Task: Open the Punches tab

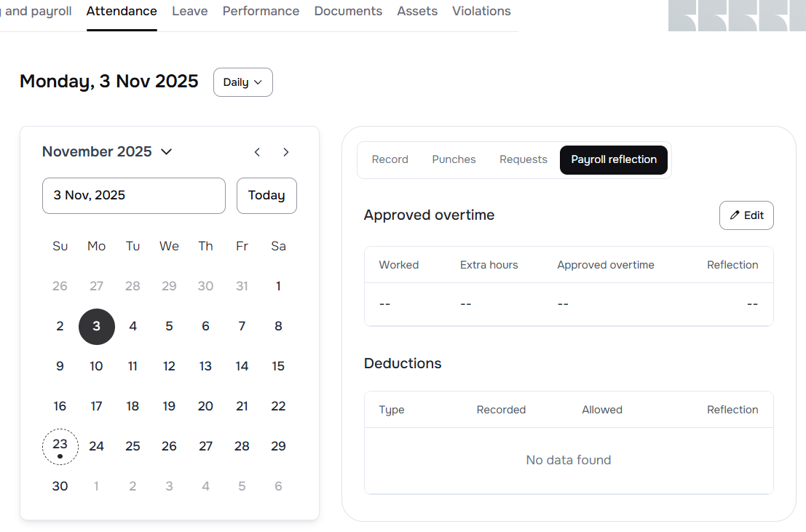Action: point(454,159)
